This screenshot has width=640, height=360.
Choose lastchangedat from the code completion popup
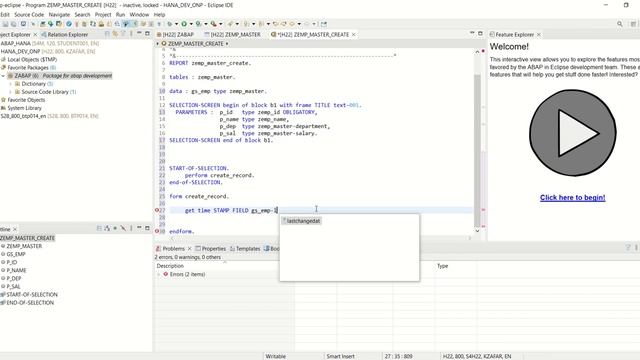[303, 221]
